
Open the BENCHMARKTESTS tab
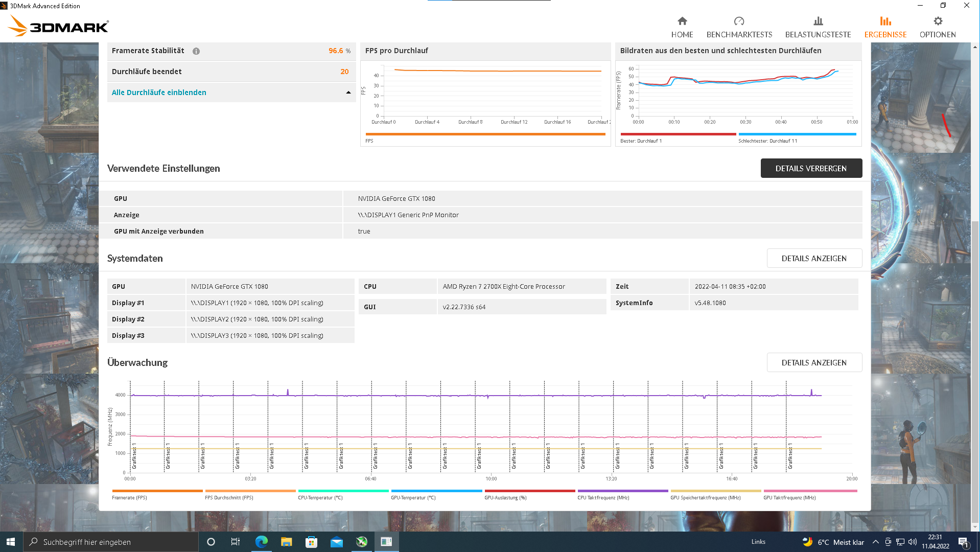[x=739, y=27]
